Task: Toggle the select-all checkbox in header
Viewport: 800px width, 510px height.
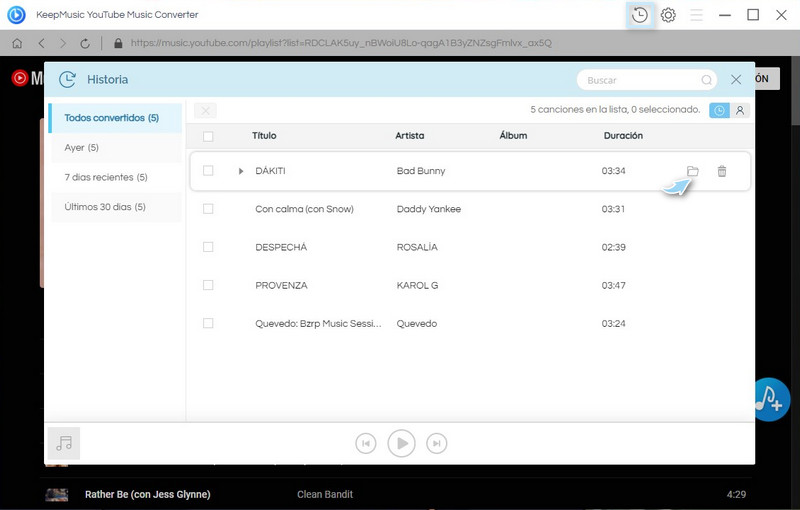Action: 208,136
